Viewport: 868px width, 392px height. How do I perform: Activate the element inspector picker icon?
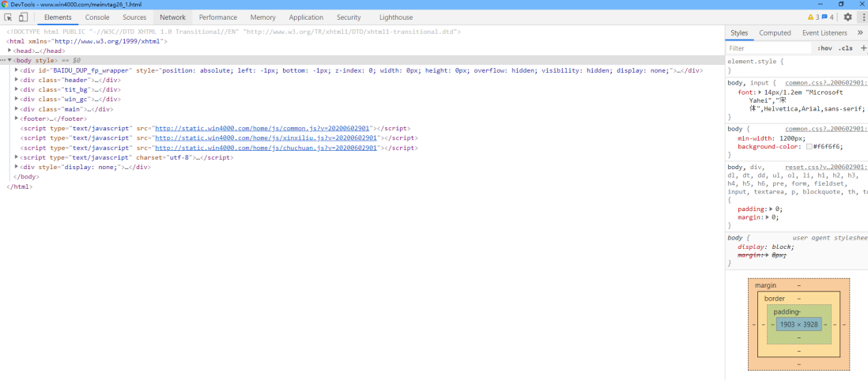point(9,17)
